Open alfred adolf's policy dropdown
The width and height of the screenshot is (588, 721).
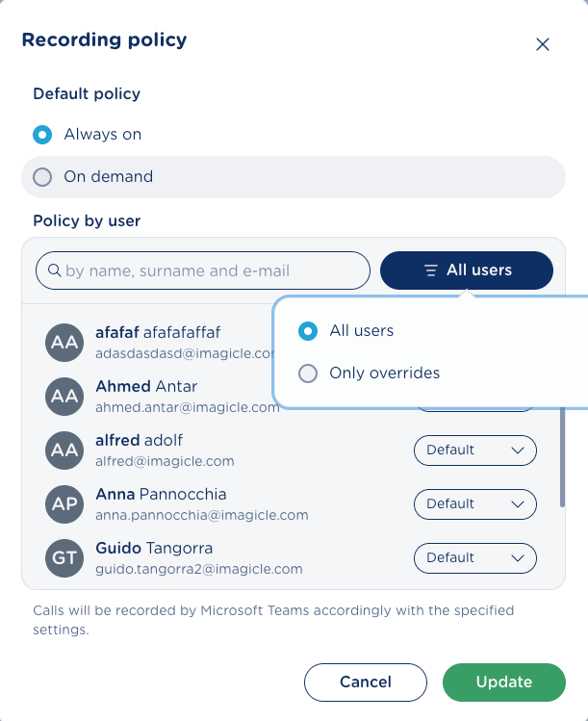(x=474, y=450)
